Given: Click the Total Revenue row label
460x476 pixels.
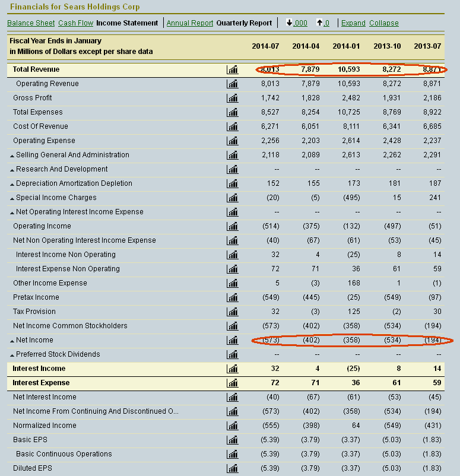Looking at the screenshot, I should 36,69.
